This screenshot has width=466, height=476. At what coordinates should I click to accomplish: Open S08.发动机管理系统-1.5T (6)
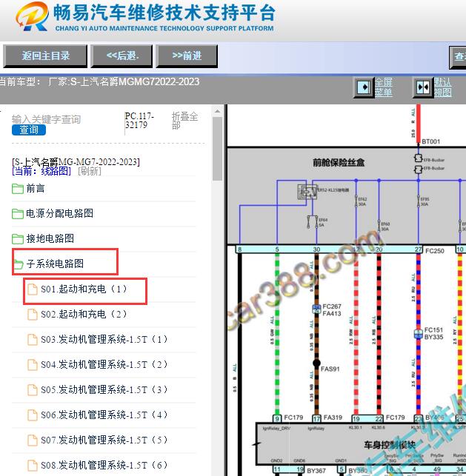(x=104, y=465)
